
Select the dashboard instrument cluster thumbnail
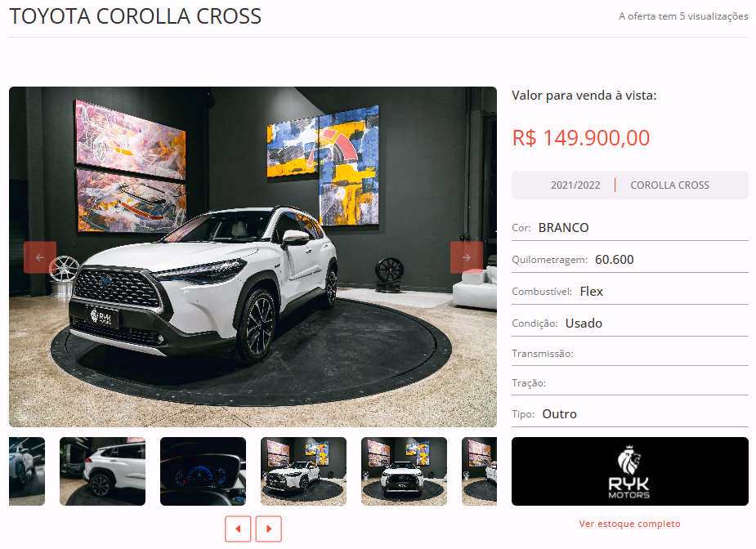point(203,471)
